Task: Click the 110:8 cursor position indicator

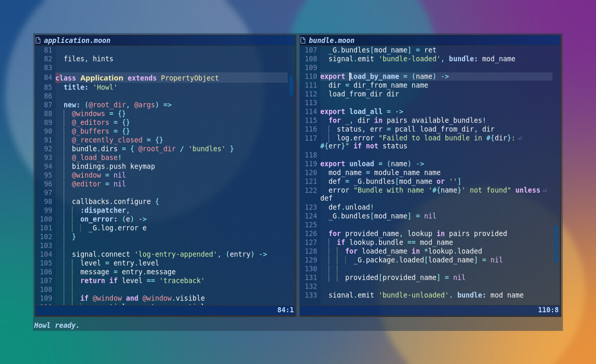Action: (548, 310)
